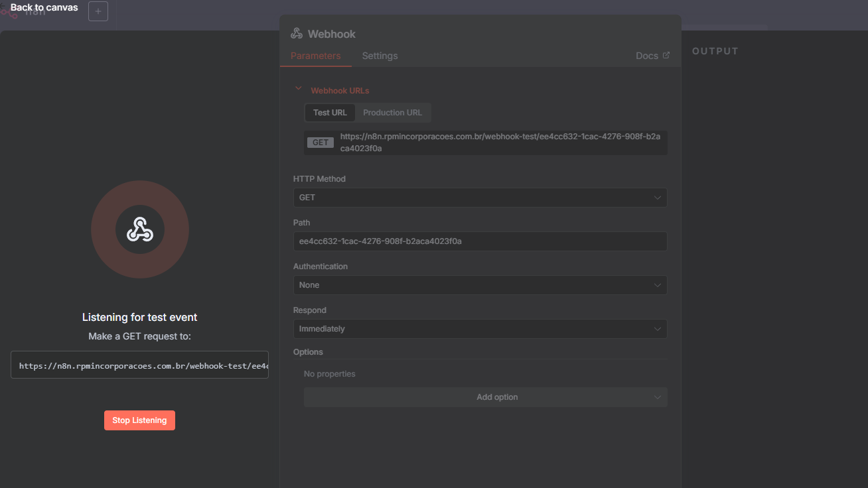
Task: Select the Production URL toggle option
Action: tap(393, 113)
